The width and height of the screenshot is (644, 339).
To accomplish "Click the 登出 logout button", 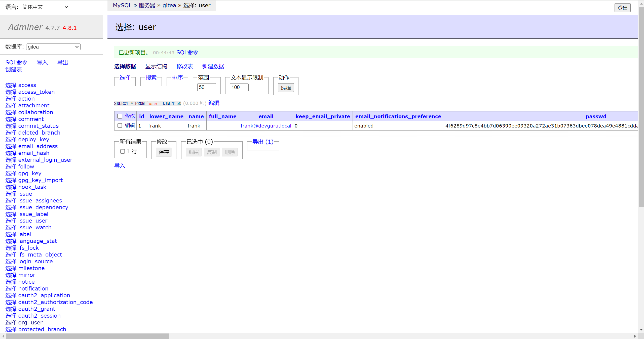I will (x=622, y=8).
